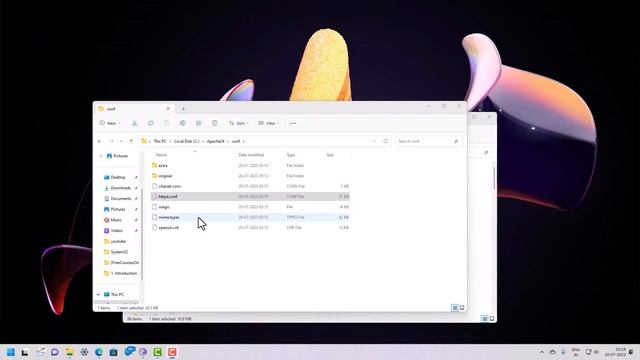Sort by the Type column header
The width and height of the screenshot is (640, 360).
click(x=291, y=155)
